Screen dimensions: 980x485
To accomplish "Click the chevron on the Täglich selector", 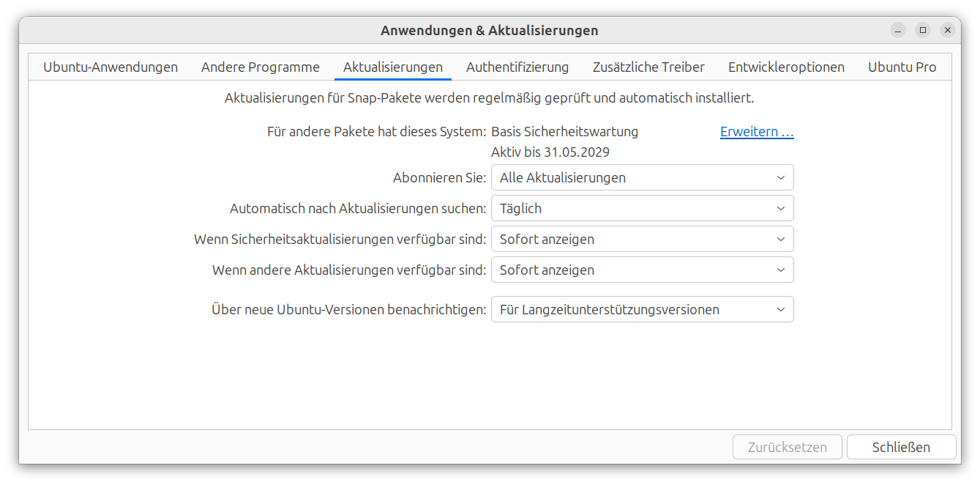I will [779, 208].
